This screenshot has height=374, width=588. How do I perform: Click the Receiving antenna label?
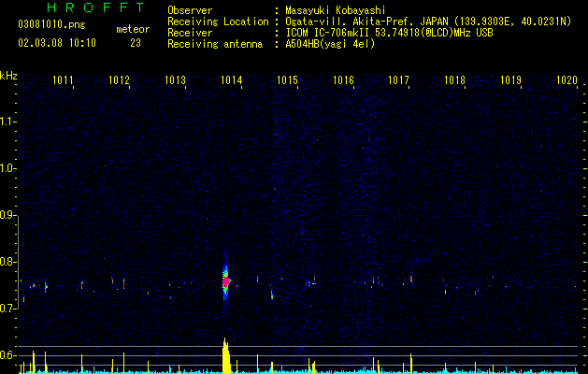click(215, 44)
